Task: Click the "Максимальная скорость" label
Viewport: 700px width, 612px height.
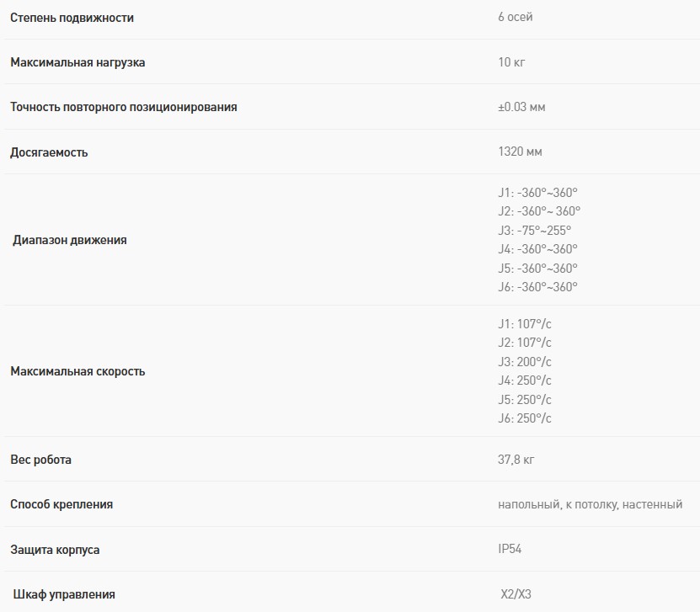Action: point(77,371)
